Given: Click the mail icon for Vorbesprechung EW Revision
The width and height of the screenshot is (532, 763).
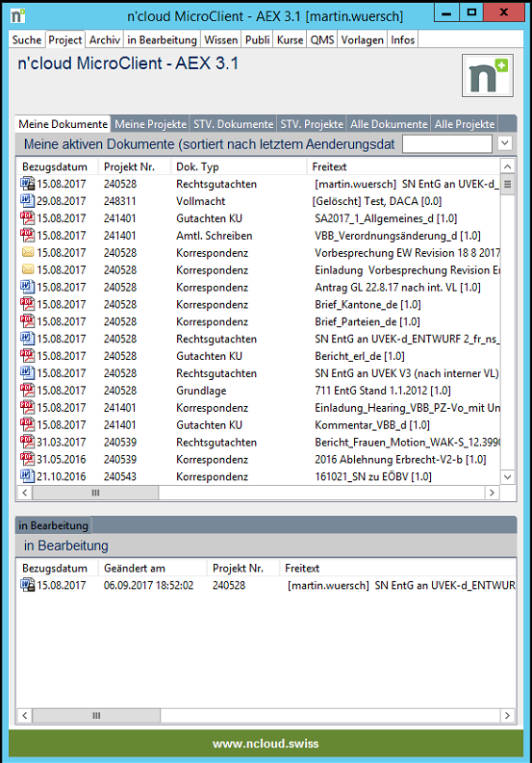Looking at the screenshot, I should click(28, 252).
